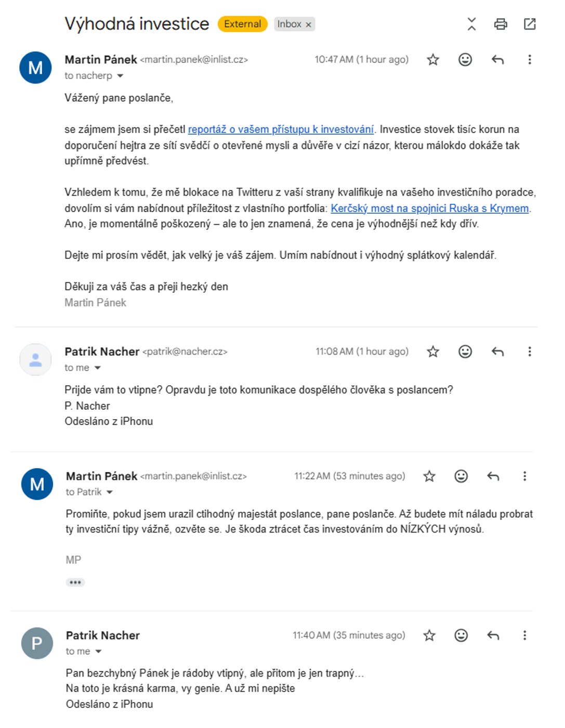This screenshot has width=565, height=728.
Task: Open conversation in new window
Action: [x=530, y=24]
